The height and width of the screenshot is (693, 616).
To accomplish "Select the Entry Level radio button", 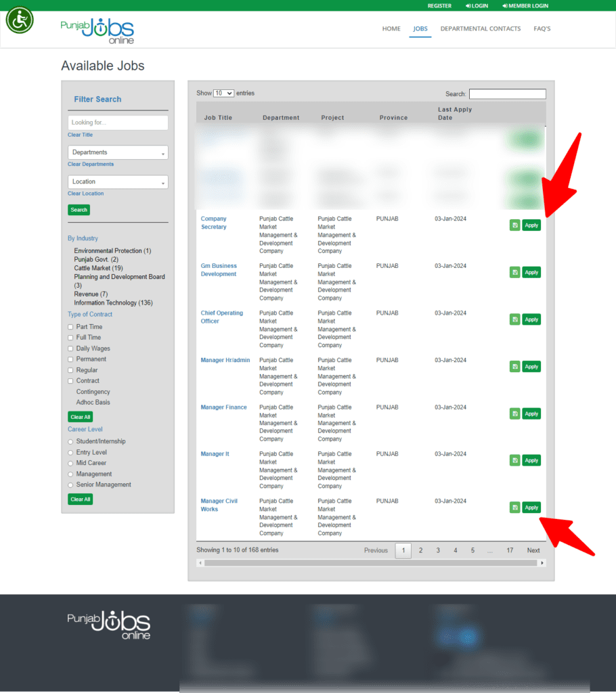I will (x=70, y=453).
